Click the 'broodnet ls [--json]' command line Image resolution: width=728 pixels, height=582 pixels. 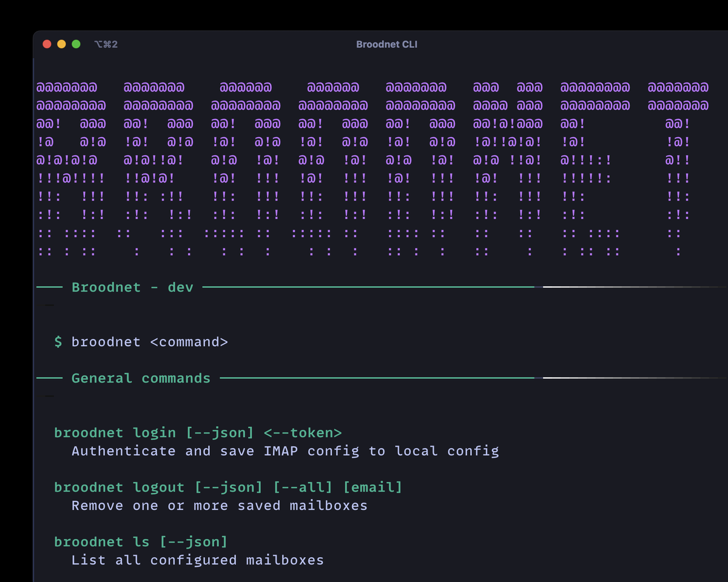click(x=141, y=542)
